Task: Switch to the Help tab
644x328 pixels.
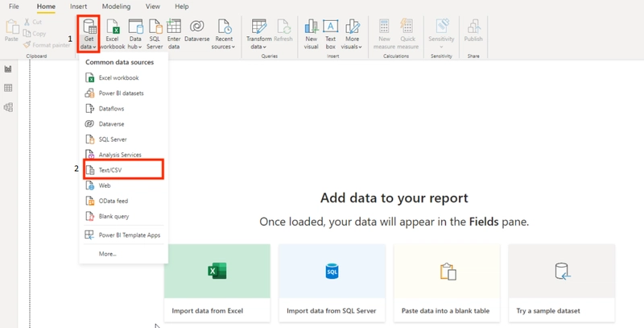Action: coord(182,6)
